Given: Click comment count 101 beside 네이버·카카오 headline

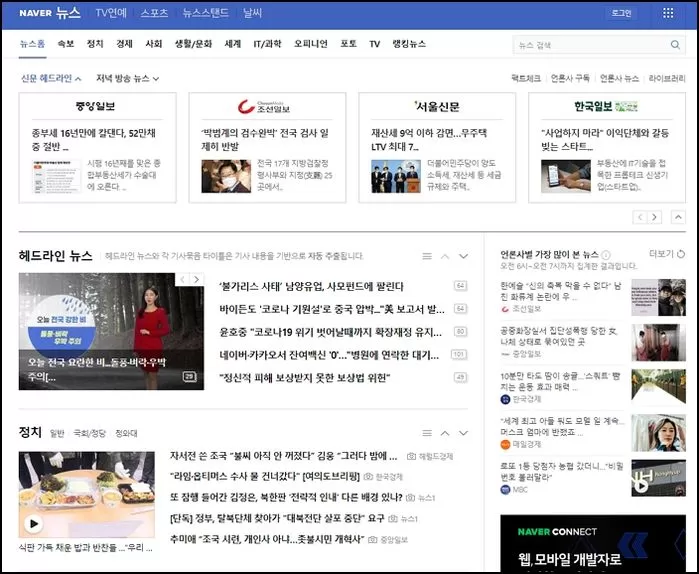Looking at the screenshot, I should click(459, 354).
